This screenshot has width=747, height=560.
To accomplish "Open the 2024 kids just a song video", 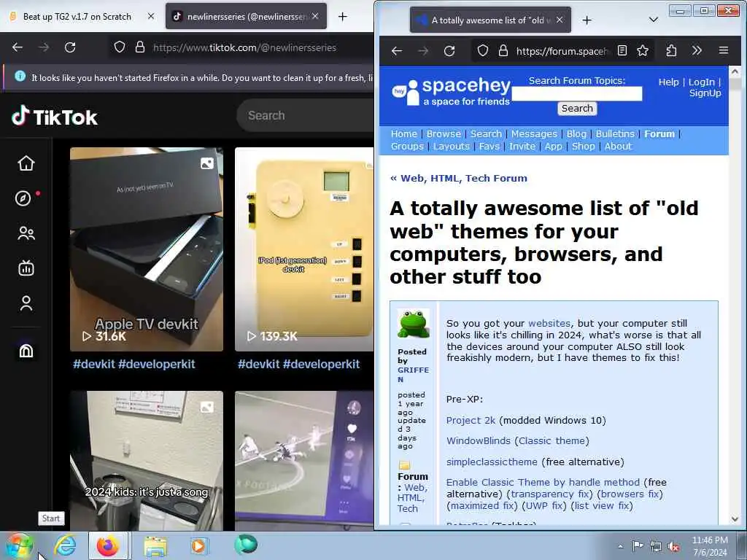I will (x=146, y=461).
